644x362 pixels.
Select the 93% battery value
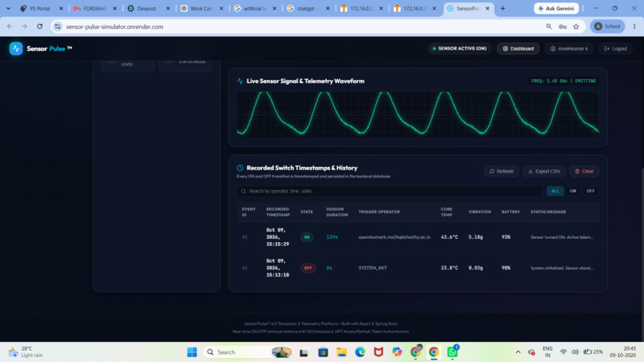[506, 237]
